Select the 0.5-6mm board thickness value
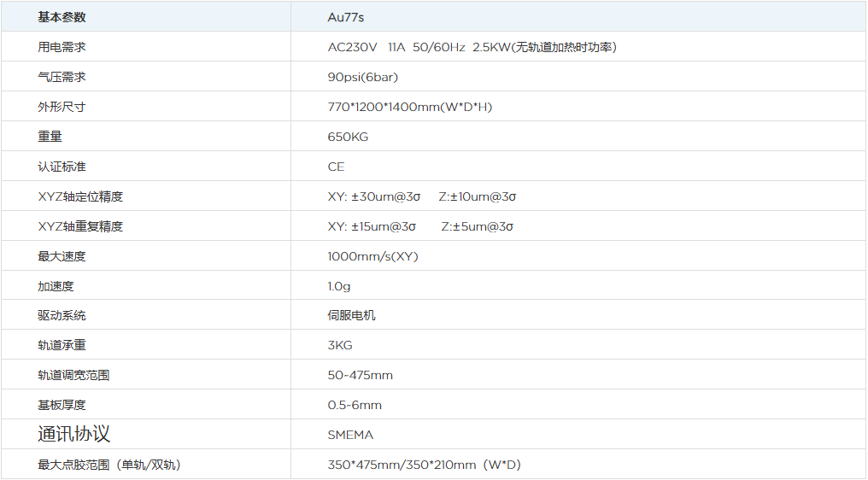This screenshot has width=868, height=480. tap(355, 405)
